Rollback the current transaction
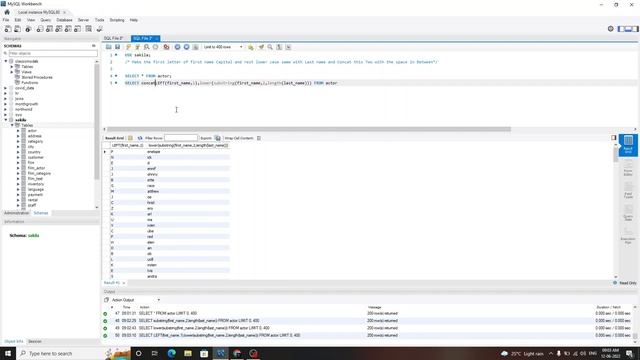The height and width of the screenshot is (360, 640). tap(187, 47)
